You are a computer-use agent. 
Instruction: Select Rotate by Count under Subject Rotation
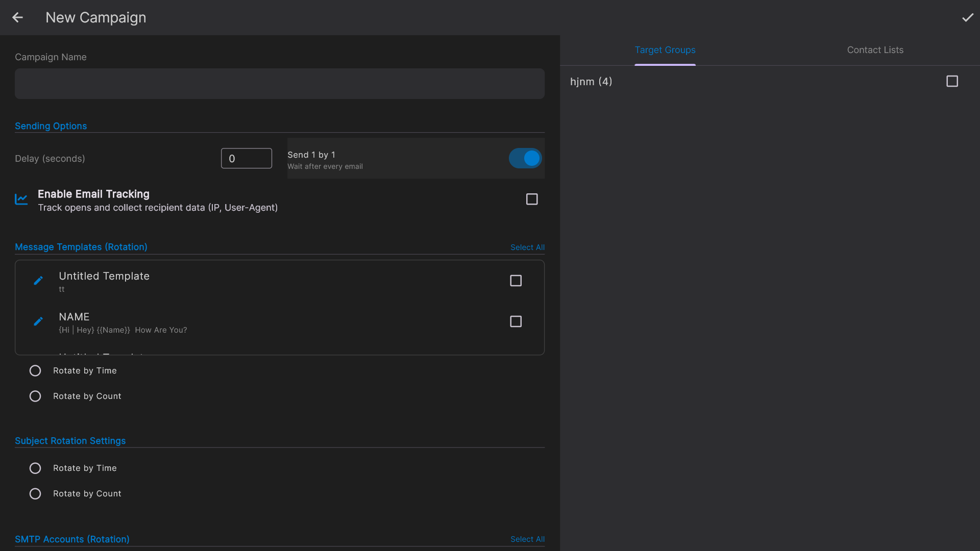coord(35,493)
